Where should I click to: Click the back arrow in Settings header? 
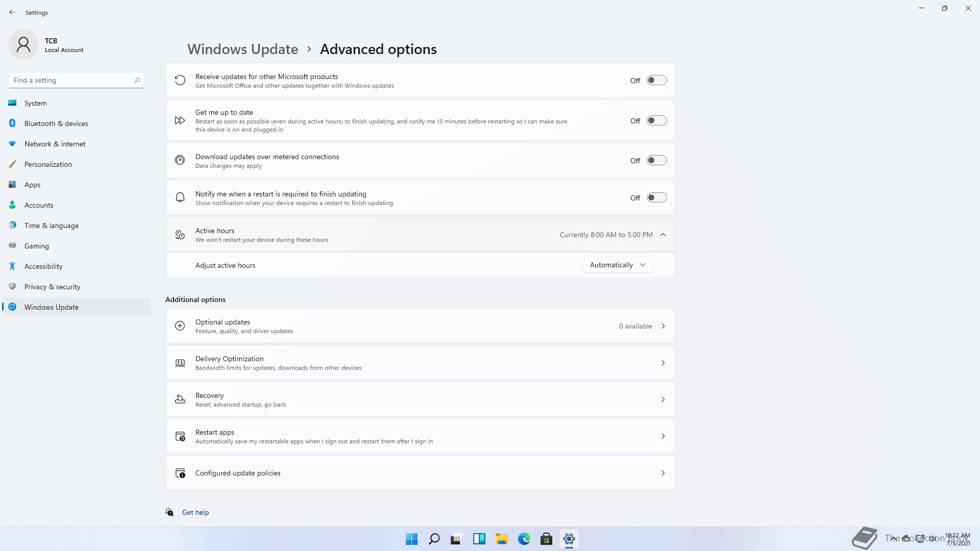coord(12,12)
